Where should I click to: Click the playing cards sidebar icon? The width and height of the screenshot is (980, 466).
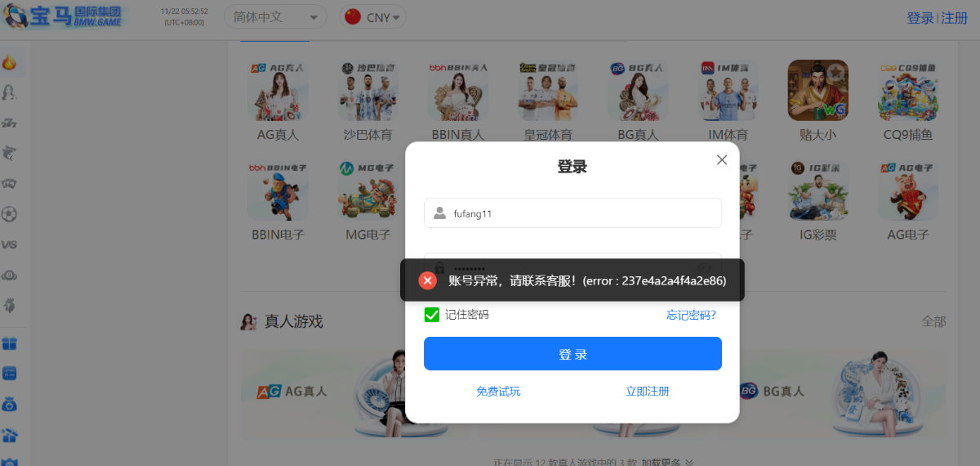click(10, 184)
